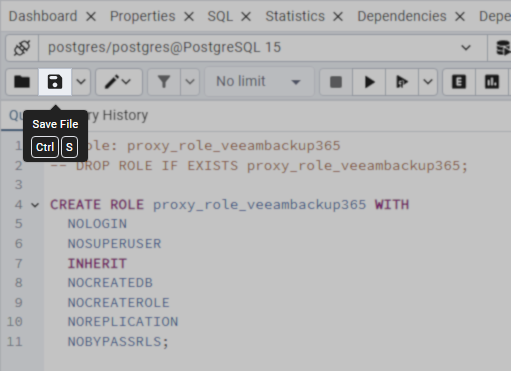Viewport: 511px width, 371px height.
Task: Expand the filter options dropdown arrow
Action: tap(190, 82)
